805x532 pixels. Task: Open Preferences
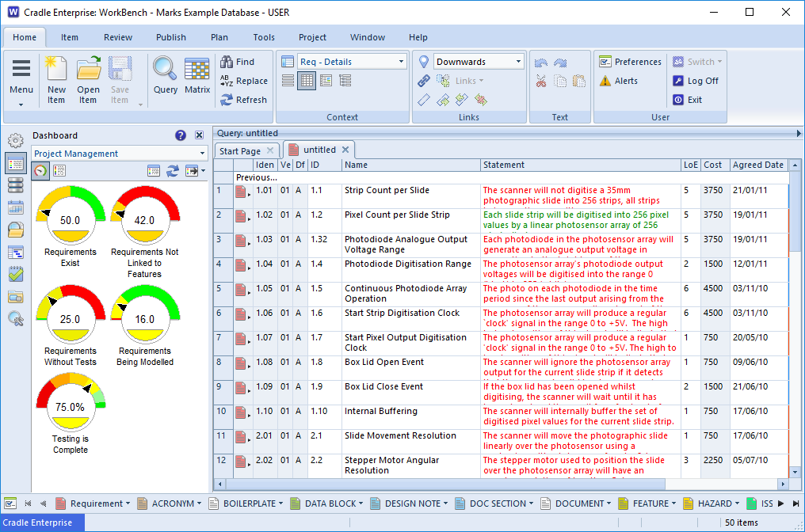[630, 62]
